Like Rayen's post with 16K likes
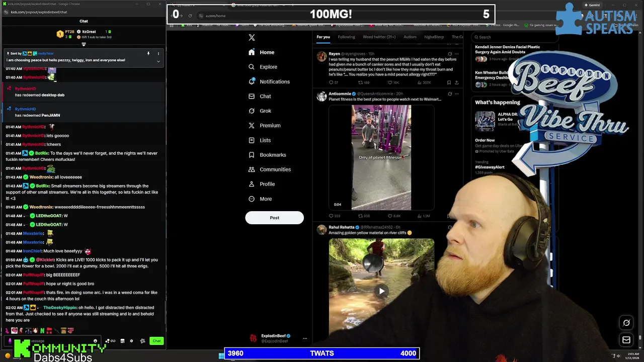 (393, 82)
